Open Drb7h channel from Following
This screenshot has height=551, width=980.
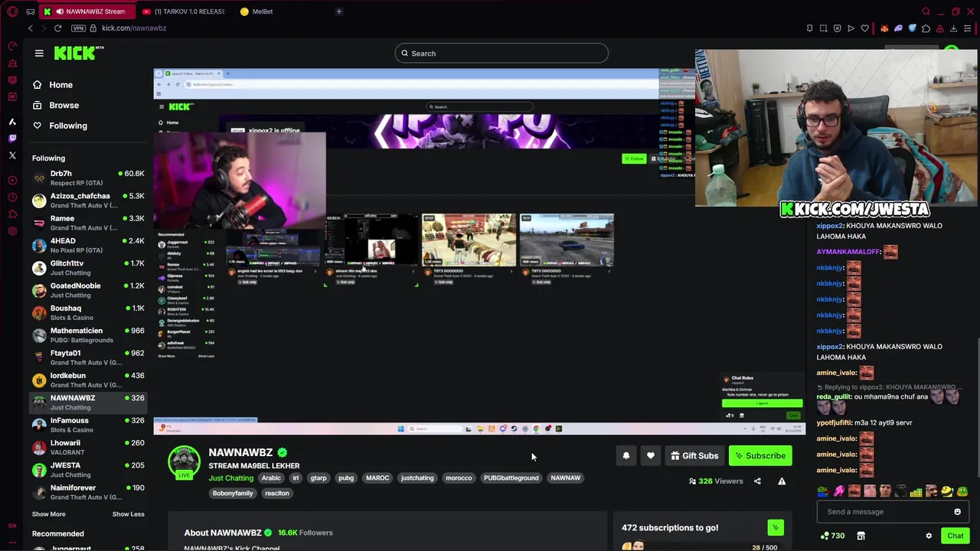coord(88,178)
